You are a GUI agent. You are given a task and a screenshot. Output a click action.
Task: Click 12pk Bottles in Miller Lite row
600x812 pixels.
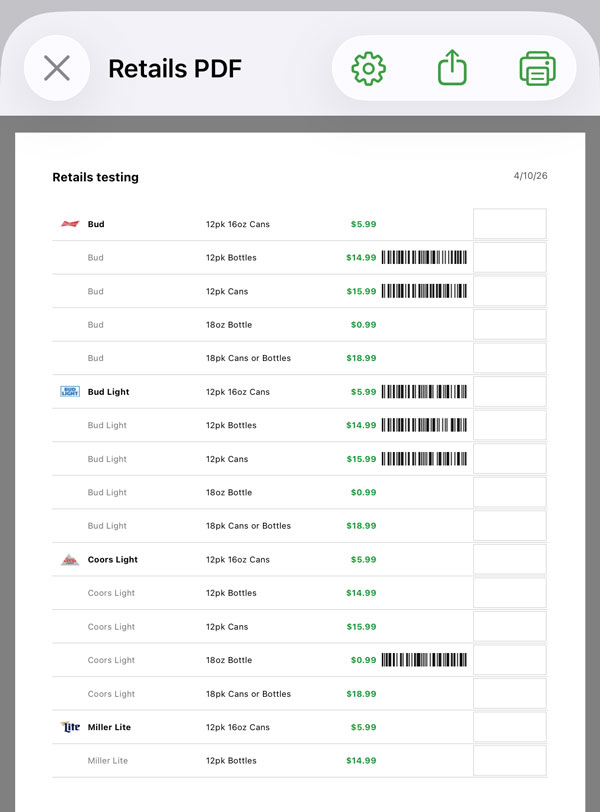pos(231,761)
